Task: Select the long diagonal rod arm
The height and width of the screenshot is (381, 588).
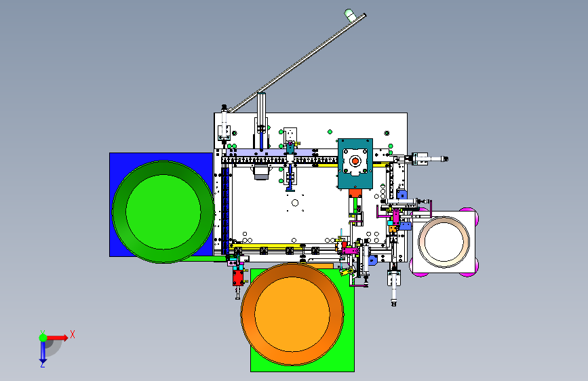Action: point(297,63)
